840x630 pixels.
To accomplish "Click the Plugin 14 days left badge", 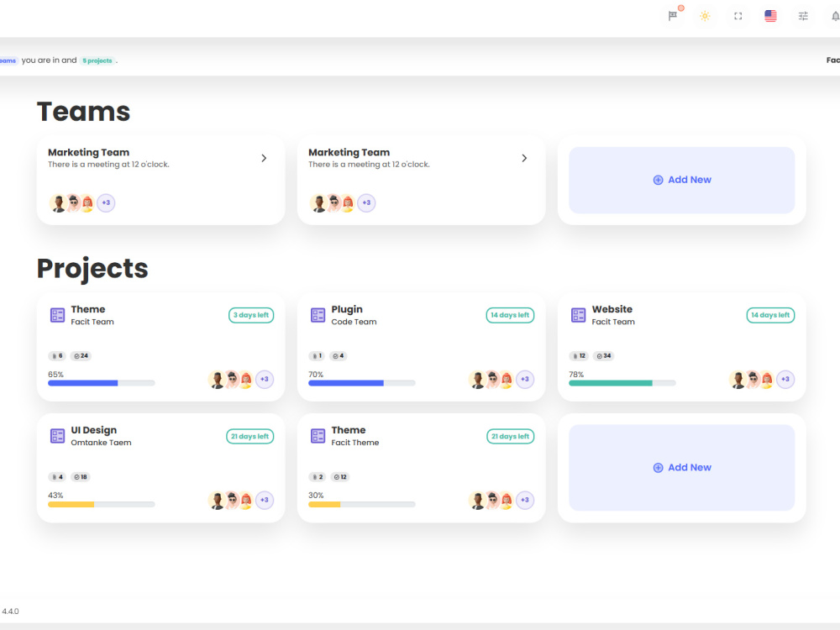I will point(510,315).
